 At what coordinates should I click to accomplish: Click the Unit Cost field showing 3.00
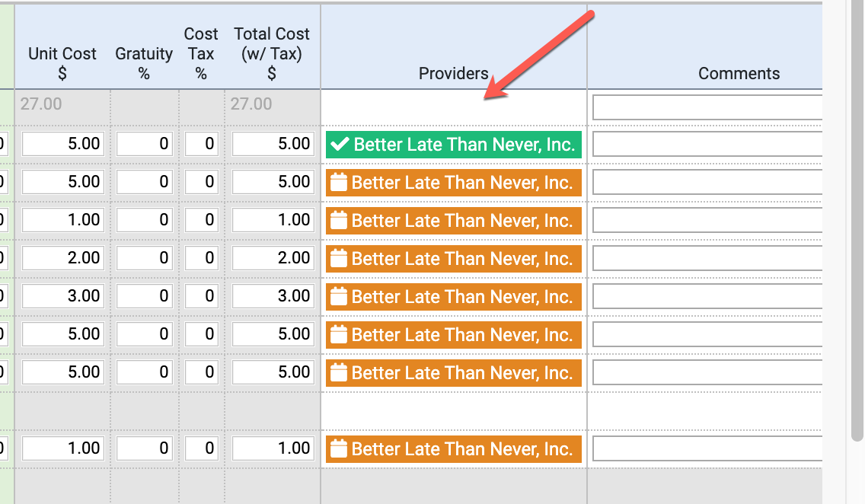(x=63, y=296)
